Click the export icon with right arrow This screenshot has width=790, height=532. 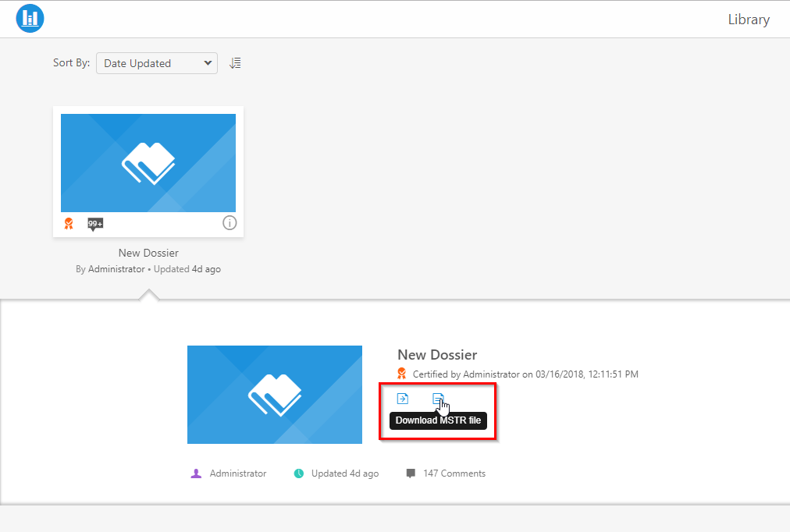[403, 399]
